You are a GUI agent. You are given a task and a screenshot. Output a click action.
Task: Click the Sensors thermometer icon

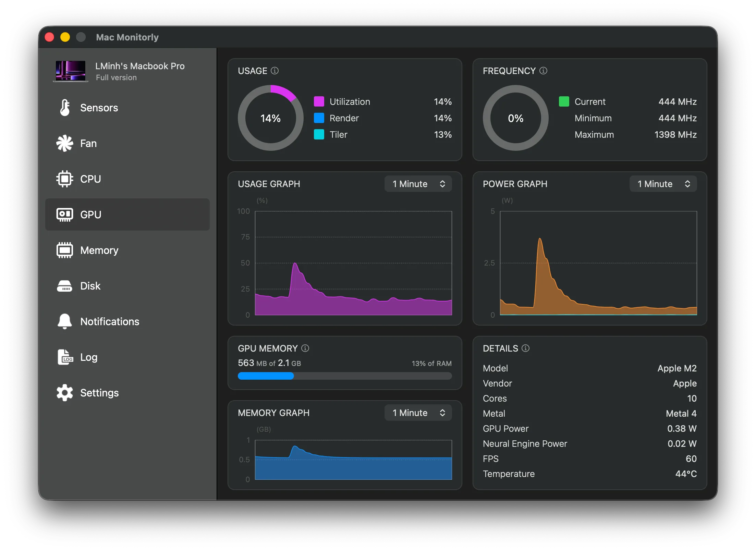tap(65, 108)
